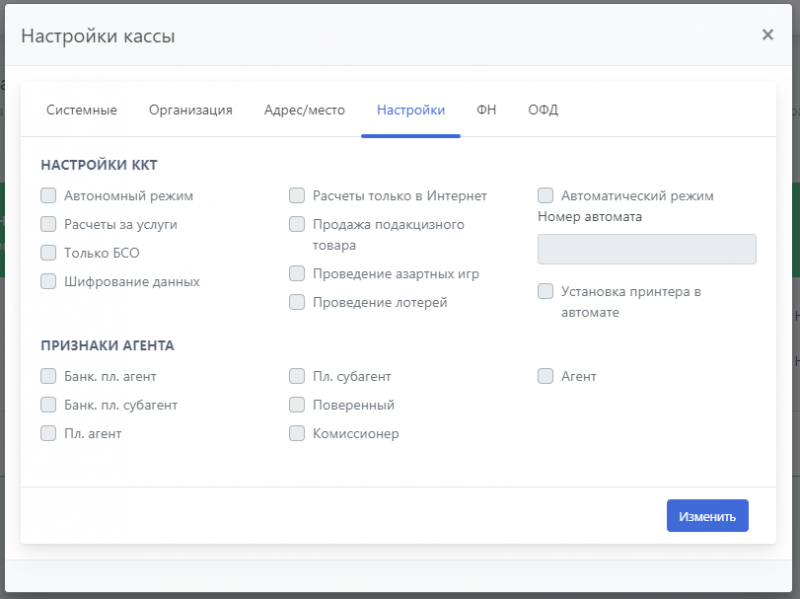Click the Номер автомата input field
Viewport: 800px width, 599px height.
click(x=646, y=249)
